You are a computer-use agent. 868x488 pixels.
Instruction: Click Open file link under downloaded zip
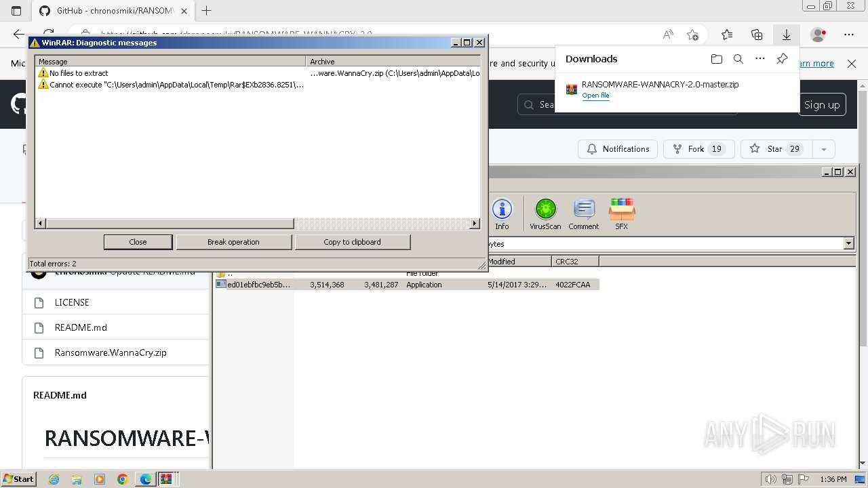(595, 96)
